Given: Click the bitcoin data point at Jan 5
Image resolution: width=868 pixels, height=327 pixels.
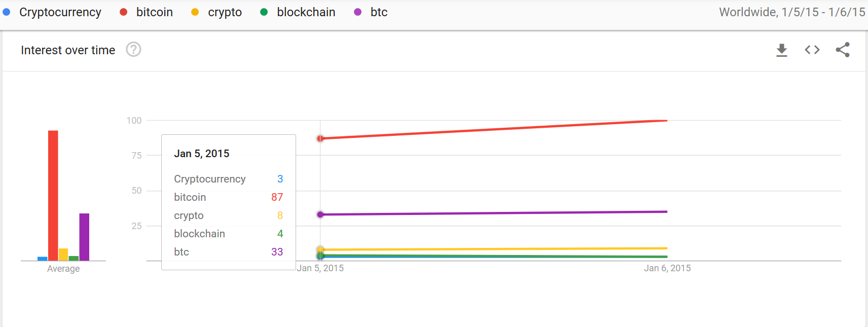Looking at the screenshot, I should tap(320, 138).
